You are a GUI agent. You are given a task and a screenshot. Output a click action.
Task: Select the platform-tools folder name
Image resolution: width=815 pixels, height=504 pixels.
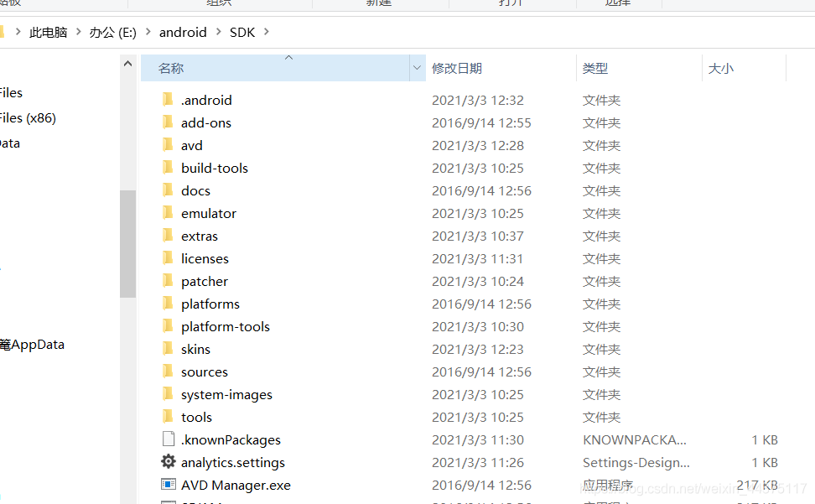coord(226,327)
